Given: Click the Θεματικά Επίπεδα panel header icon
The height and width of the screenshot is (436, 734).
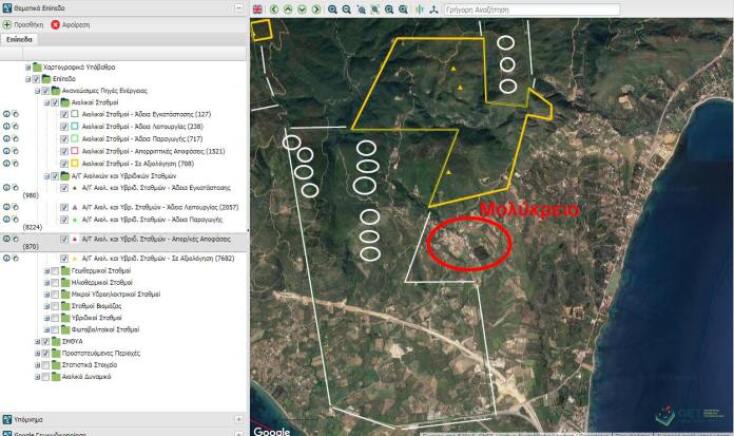Looking at the screenshot, I should tap(7, 7).
